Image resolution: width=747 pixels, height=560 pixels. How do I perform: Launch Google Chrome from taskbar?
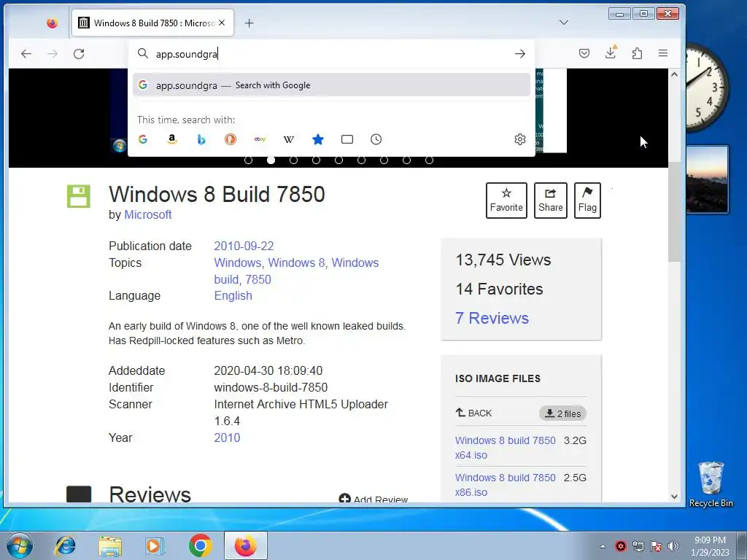tap(200, 545)
